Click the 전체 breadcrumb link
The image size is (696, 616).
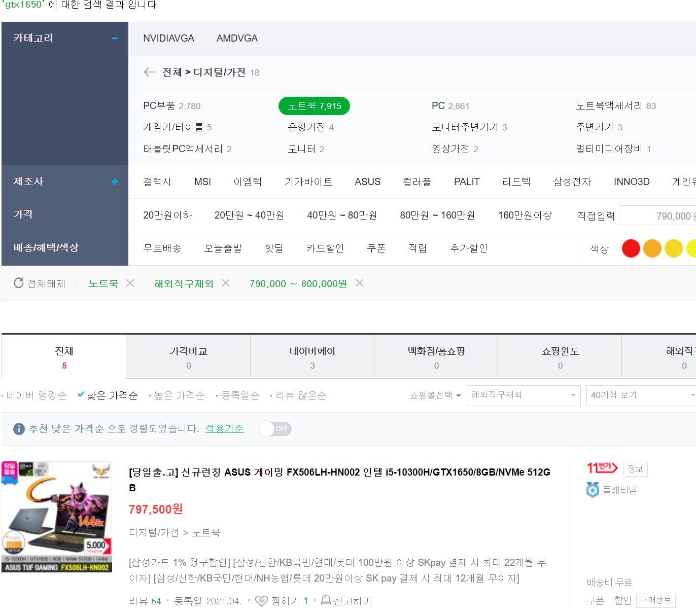172,73
